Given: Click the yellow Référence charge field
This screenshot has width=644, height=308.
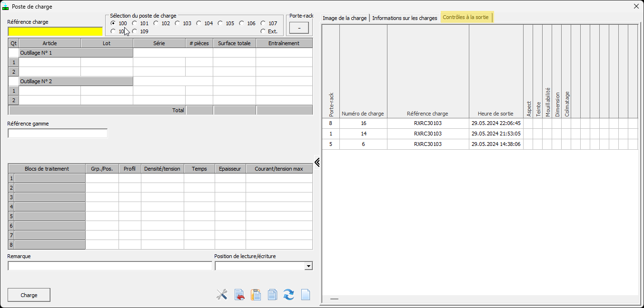Looking at the screenshot, I should (x=55, y=31).
